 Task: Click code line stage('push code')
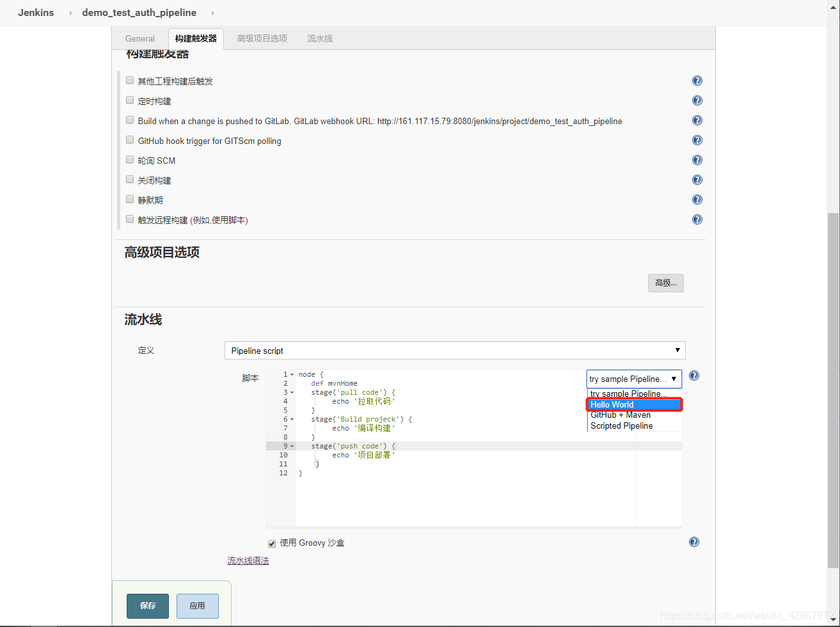[x=354, y=446]
